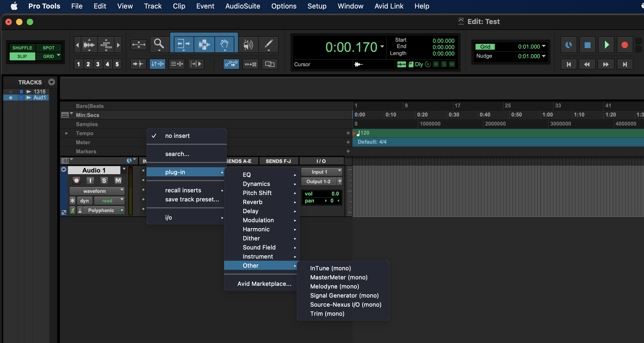Open the Grid value dropdown
Image resolution: width=644 pixels, height=343 pixels.
click(x=544, y=46)
